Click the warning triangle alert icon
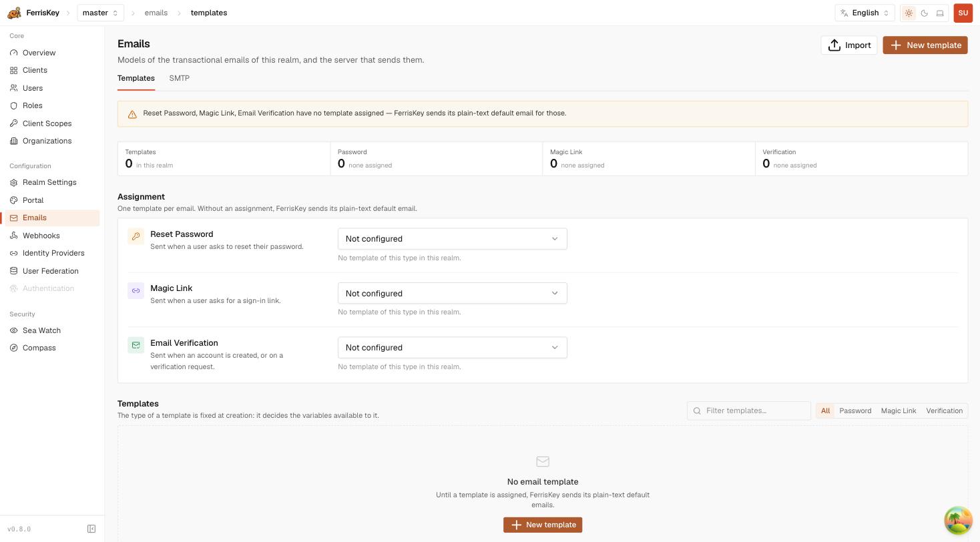 [132, 114]
